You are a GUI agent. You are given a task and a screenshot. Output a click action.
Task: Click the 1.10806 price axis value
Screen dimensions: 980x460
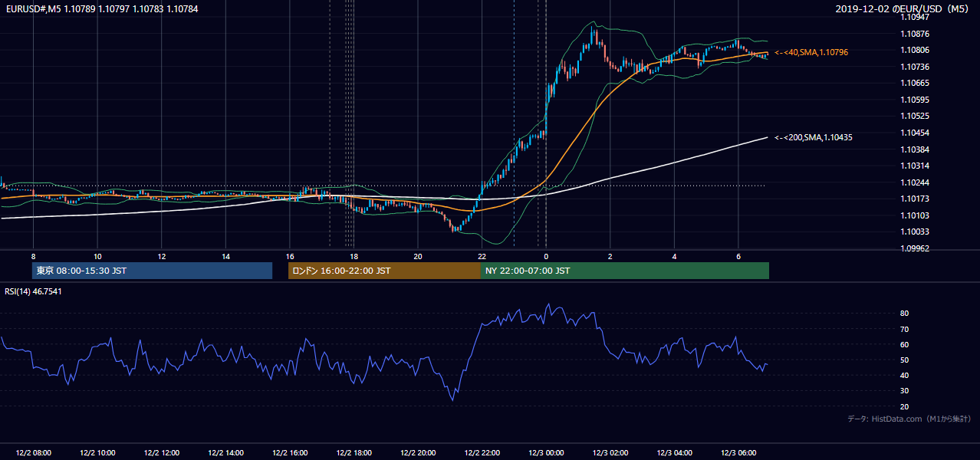pyautogui.click(x=915, y=50)
